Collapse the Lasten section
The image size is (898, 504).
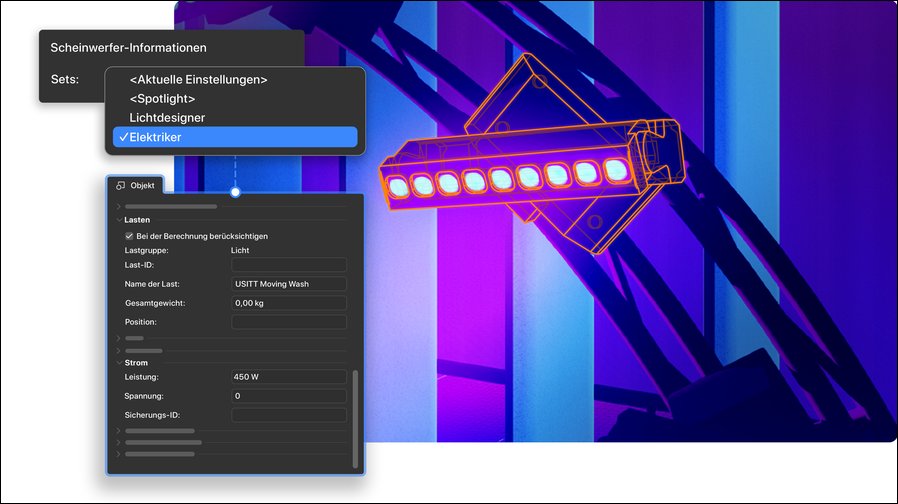click(119, 220)
